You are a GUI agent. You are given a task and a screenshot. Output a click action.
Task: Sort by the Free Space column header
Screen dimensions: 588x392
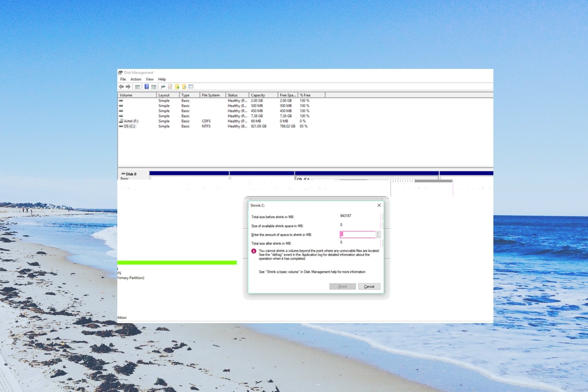288,95
